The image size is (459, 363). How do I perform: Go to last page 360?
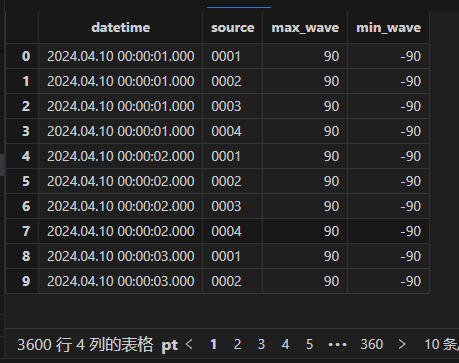[x=371, y=344]
